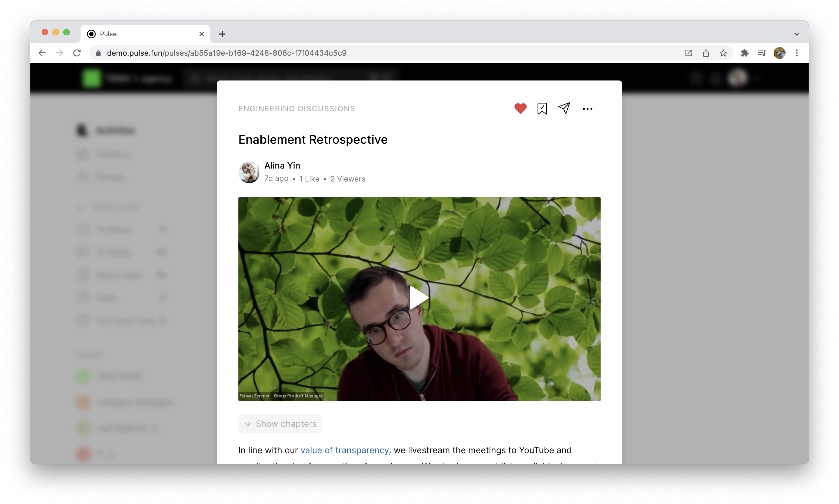Click Alina Yin's avatar photo
The width and height of the screenshot is (839, 504).
pos(249,172)
